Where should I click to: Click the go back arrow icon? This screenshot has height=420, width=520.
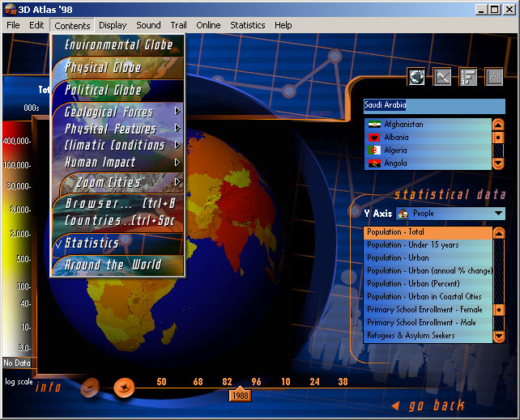(395, 405)
